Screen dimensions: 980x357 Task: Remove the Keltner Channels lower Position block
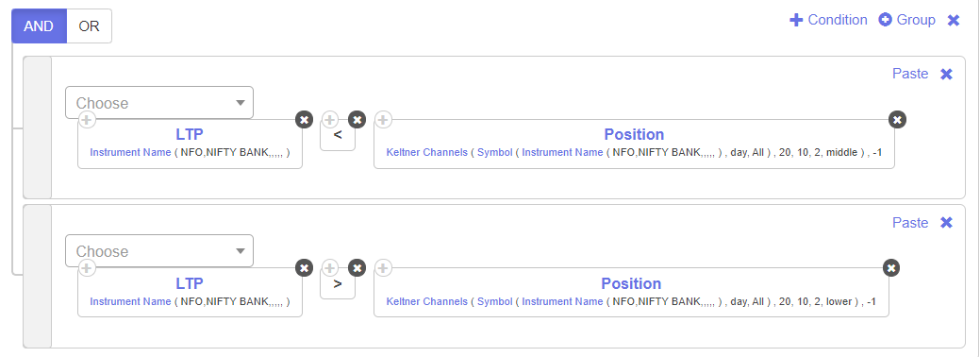pos(891,268)
